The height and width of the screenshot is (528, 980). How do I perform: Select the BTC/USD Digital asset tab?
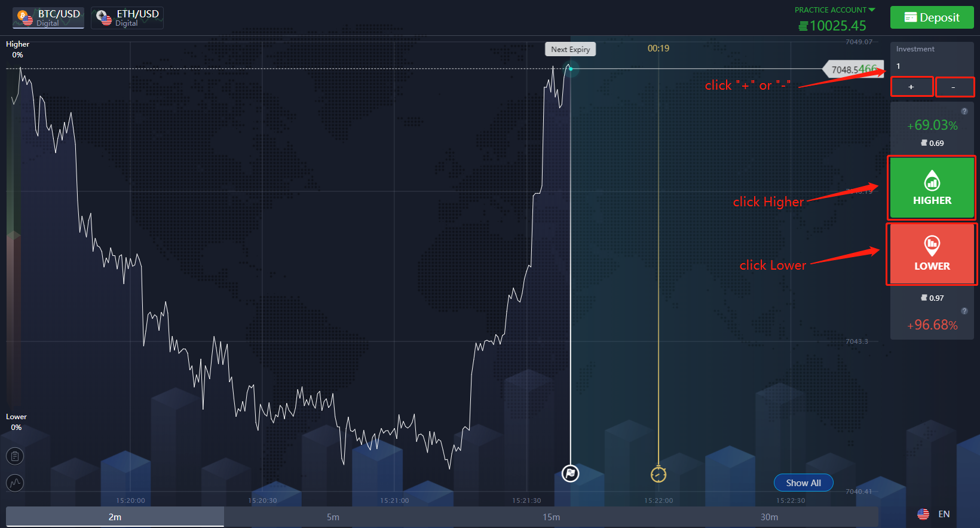pyautogui.click(x=48, y=18)
